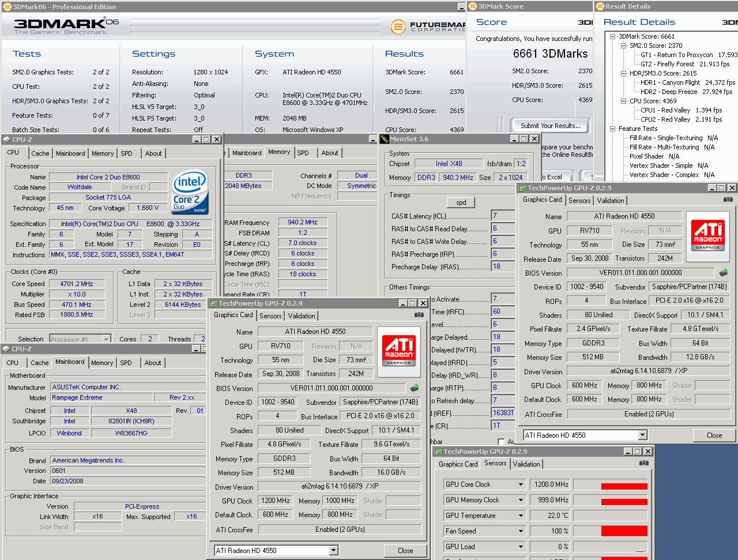Click camera icon in GPU-Z window showing 2.4 GPixel/s
The width and height of the screenshot is (738, 560).
(728, 199)
